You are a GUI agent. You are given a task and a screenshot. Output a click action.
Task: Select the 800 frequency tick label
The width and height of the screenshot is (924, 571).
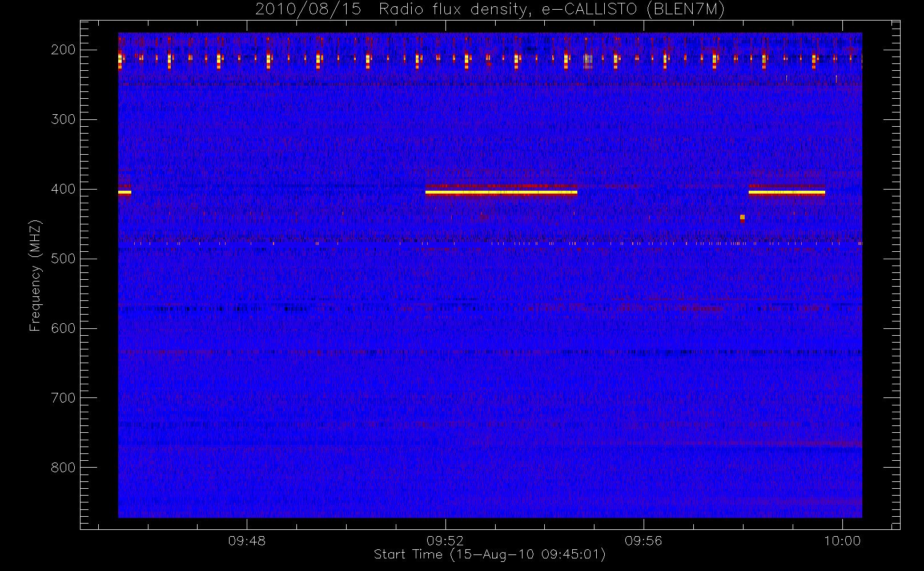[x=63, y=468]
